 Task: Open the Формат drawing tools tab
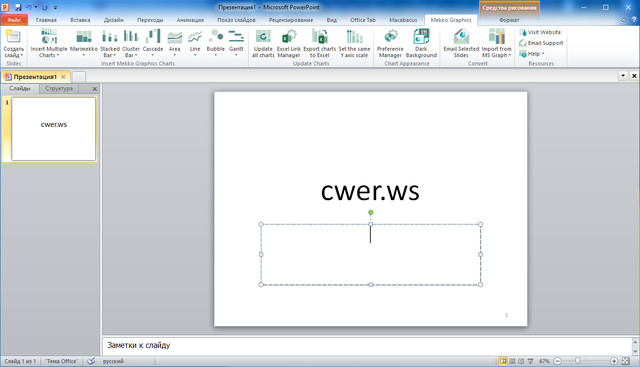pyautogui.click(x=509, y=20)
